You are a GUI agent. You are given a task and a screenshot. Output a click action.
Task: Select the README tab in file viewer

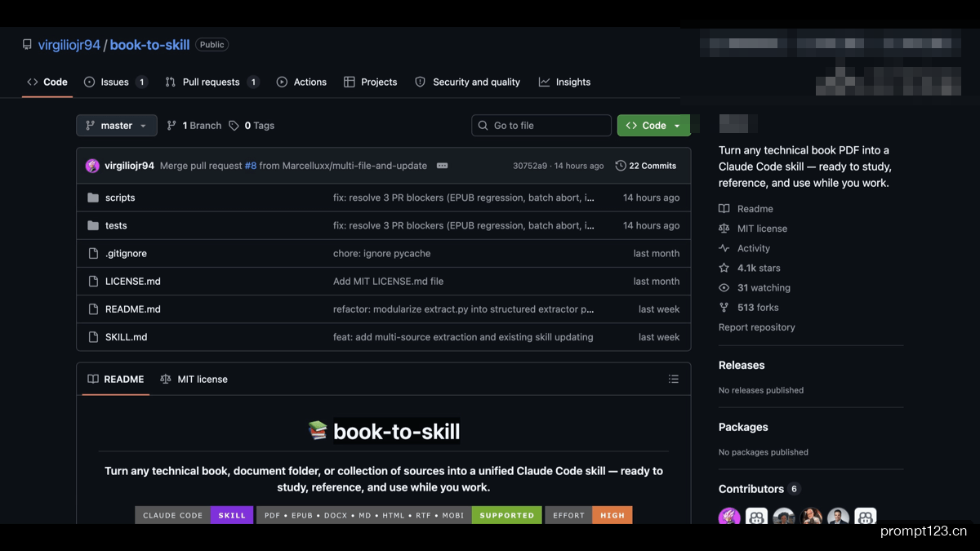115,379
